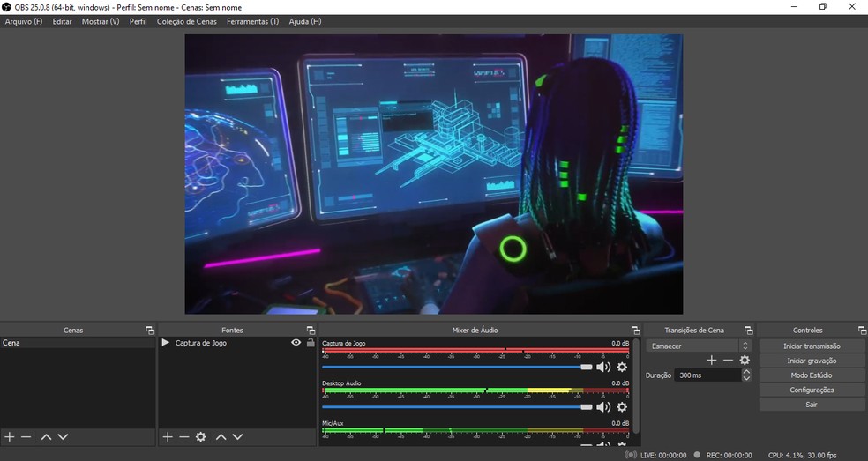Add a new scene in Cenas panel
868x461 pixels.
pyautogui.click(x=9, y=437)
